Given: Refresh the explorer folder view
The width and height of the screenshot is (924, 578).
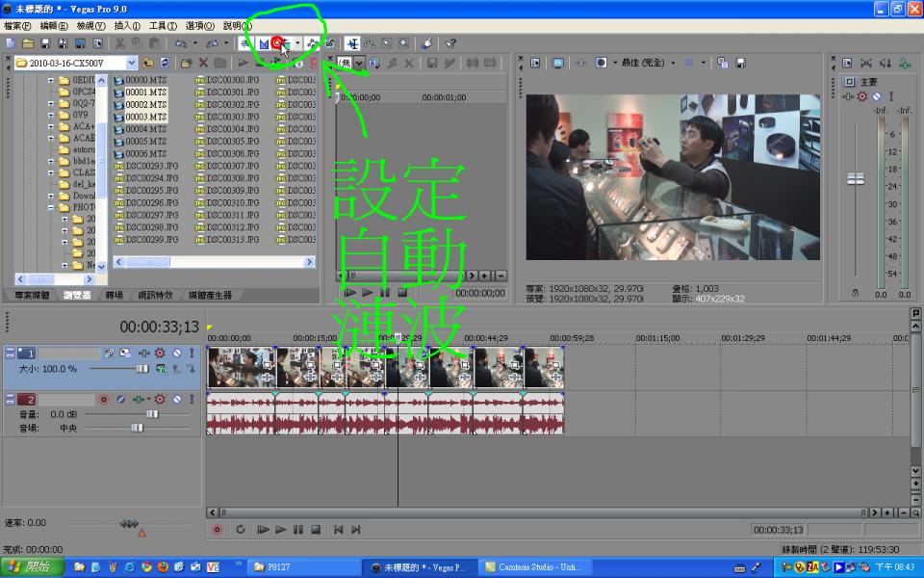Looking at the screenshot, I should pos(166,63).
